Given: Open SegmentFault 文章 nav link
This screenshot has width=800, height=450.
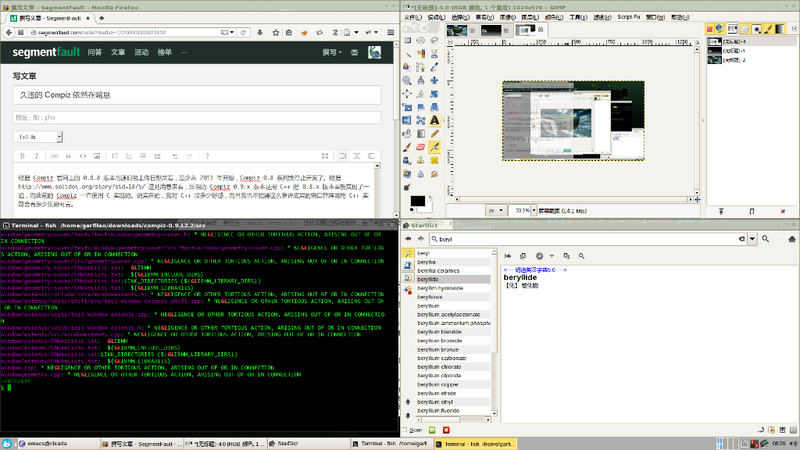Looking at the screenshot, I should point(118,52).
